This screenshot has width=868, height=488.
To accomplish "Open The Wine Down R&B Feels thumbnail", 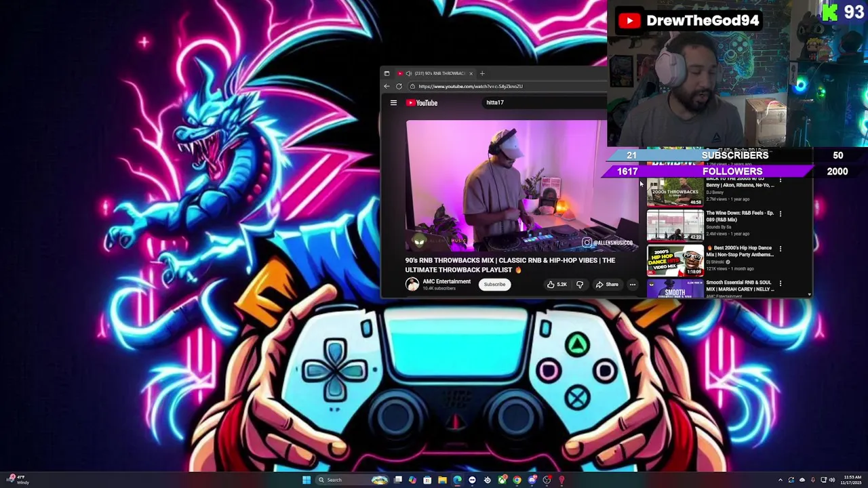I will [675, 226].
